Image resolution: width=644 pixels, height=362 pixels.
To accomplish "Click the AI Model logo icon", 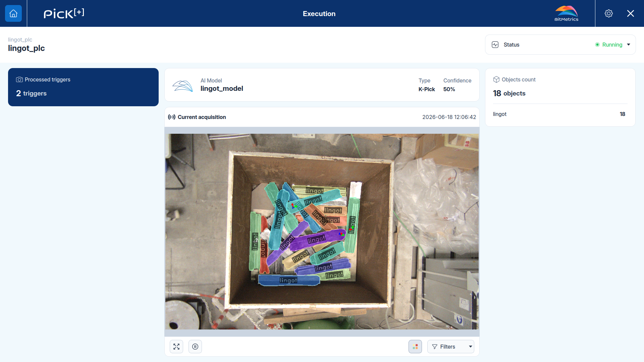I will click(182, 86).
